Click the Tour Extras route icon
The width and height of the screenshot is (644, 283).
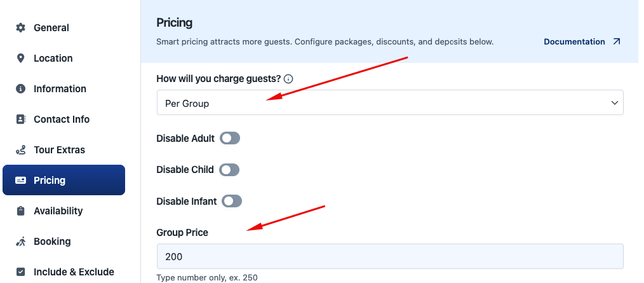pyautogui.click(x=20, y=150)
